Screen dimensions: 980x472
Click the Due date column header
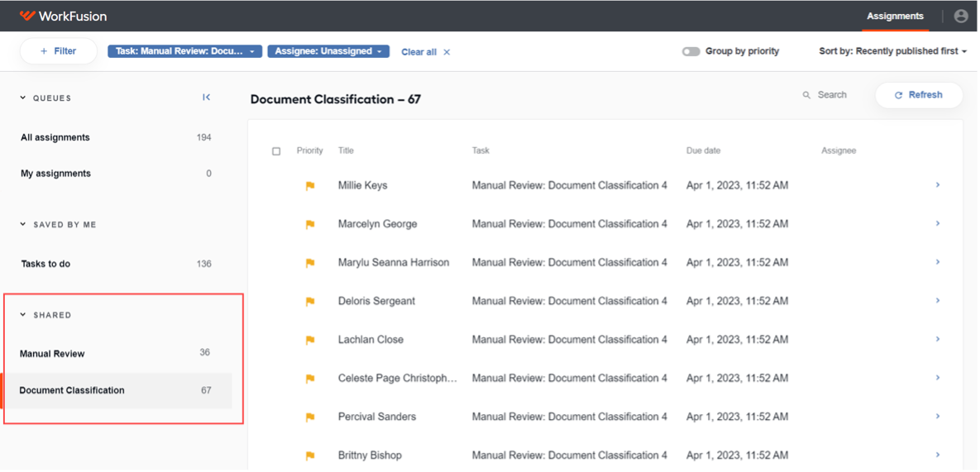tap(703, 151)
